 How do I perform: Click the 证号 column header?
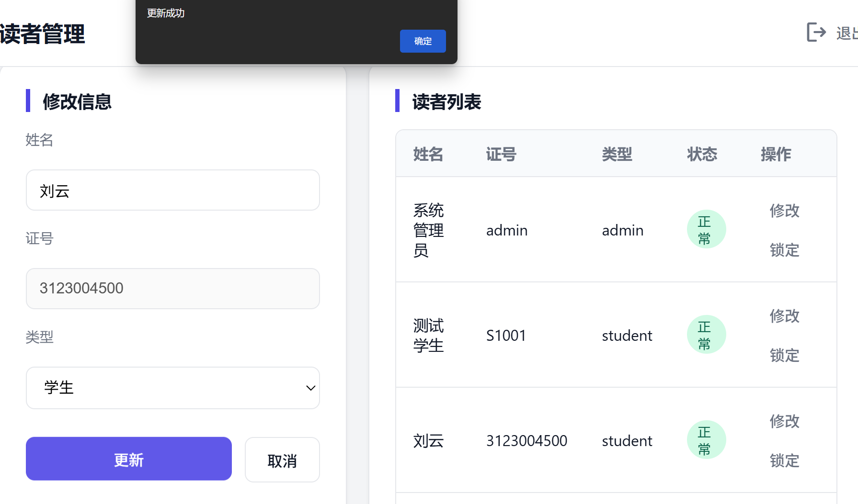coord(501,154)
